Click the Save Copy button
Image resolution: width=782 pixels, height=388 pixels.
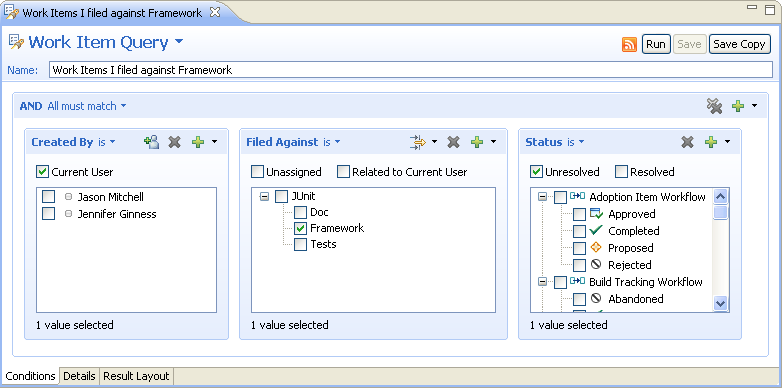click(739, 44)
